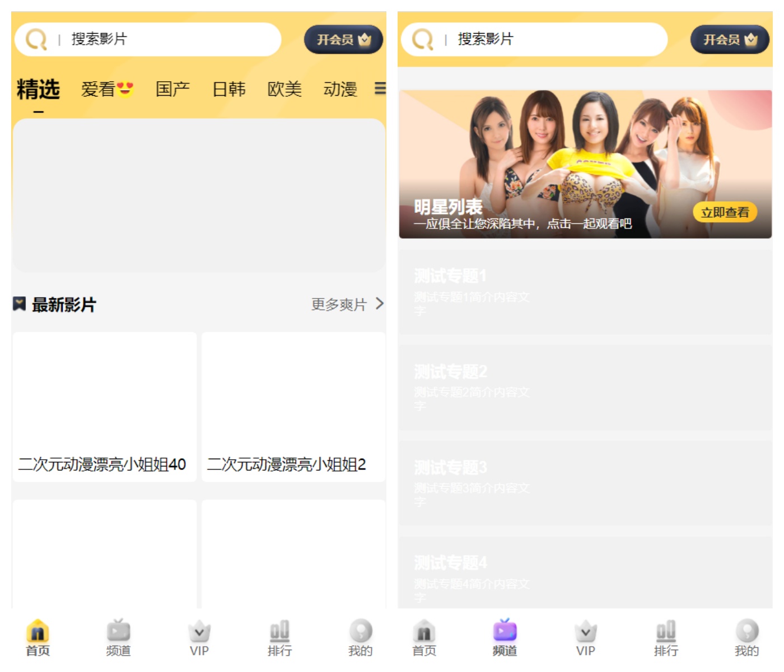Select the 爱看 tab with emoji
The width and height of the screenshot is (784, 672).
coord(107,89)
